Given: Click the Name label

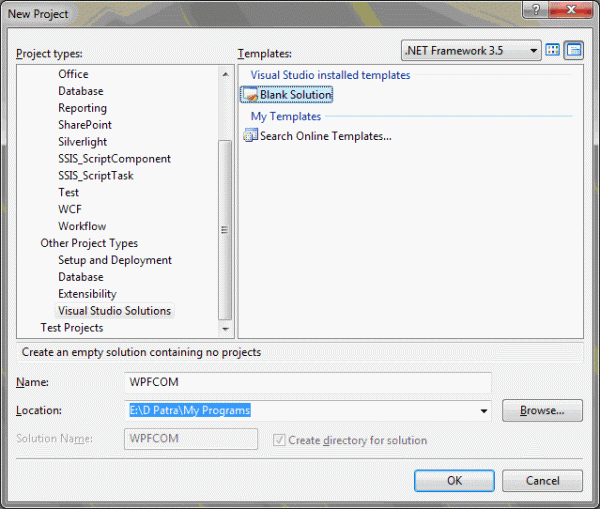Looking at the screenshot, I should [32, 382].
